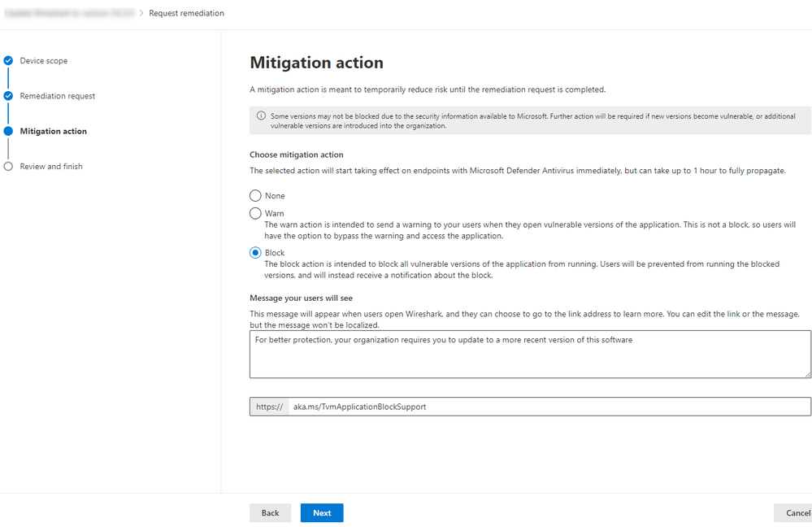This screenshot has height=527, width=812.
Task: Choose the Warn mitigation option
Action: (x=255, y=213)
